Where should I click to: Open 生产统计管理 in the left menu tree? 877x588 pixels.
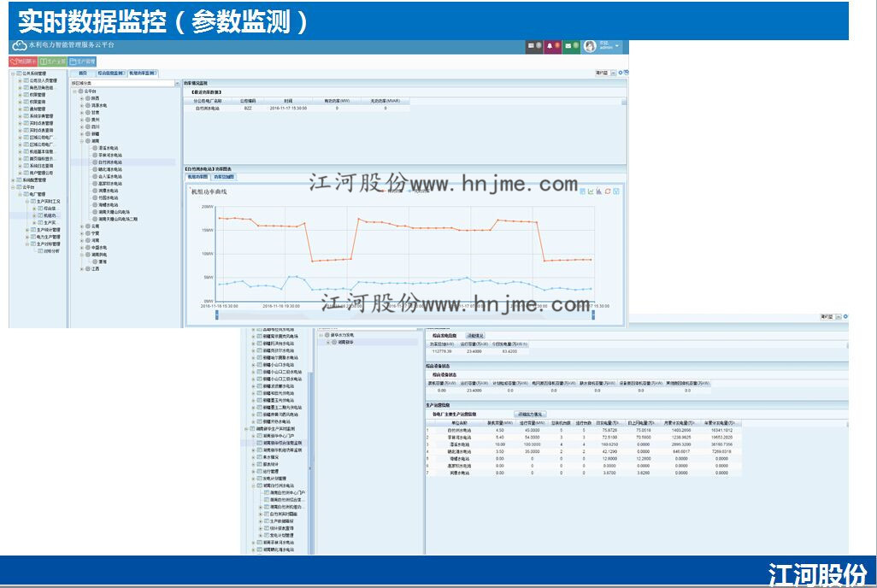(x=48, y=230)
